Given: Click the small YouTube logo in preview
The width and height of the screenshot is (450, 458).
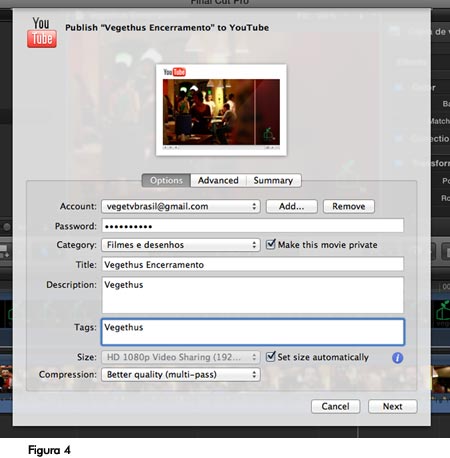Looking at the screenshot, I should click(x=174, y=72).
